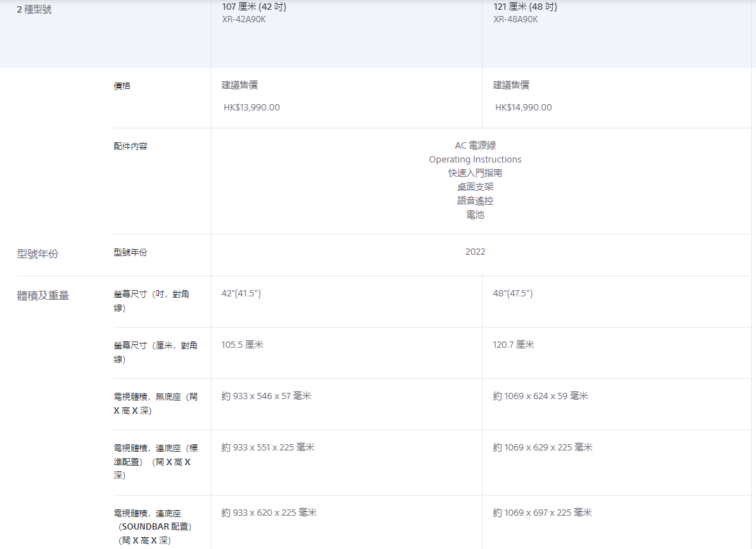The image size is (756, 549).
Task: Click the 電池 accessory entry
Action: click(x=475, y=214)
